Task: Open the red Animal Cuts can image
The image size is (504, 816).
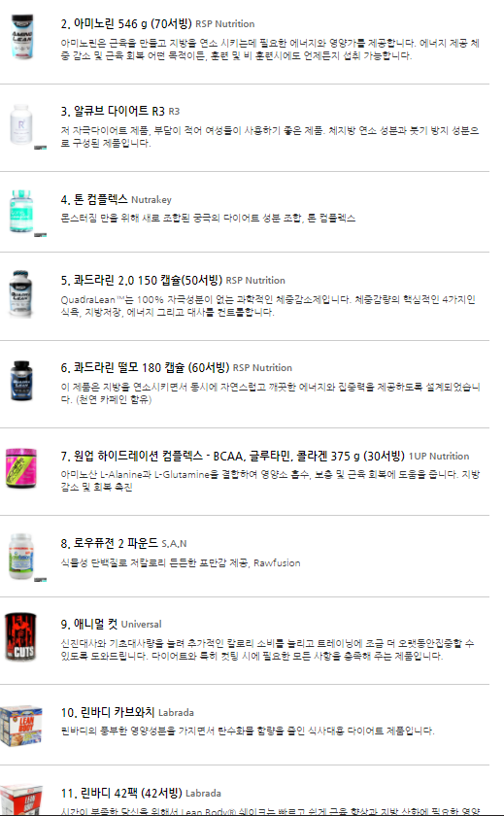Action: (20, 637)
